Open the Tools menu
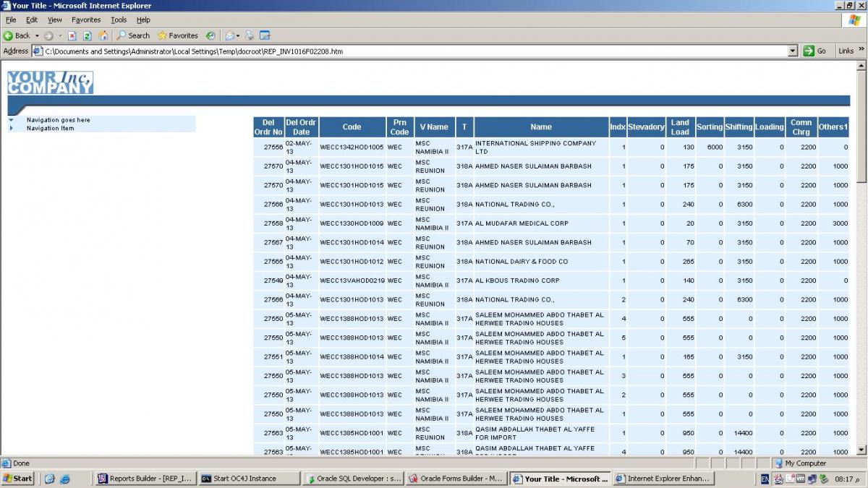This screenshot has width=868, height=488. point(119,20)
